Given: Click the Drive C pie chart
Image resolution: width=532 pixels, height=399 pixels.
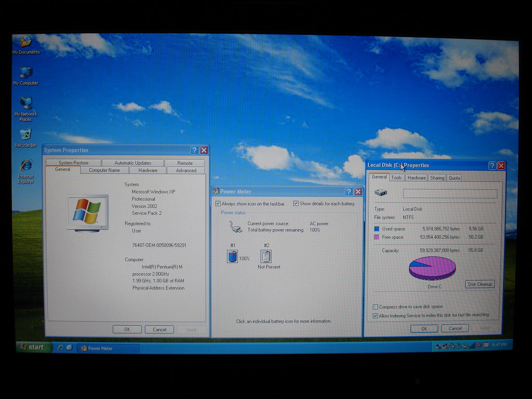Looking at the screenshot, I should click(x=432, y=268).
